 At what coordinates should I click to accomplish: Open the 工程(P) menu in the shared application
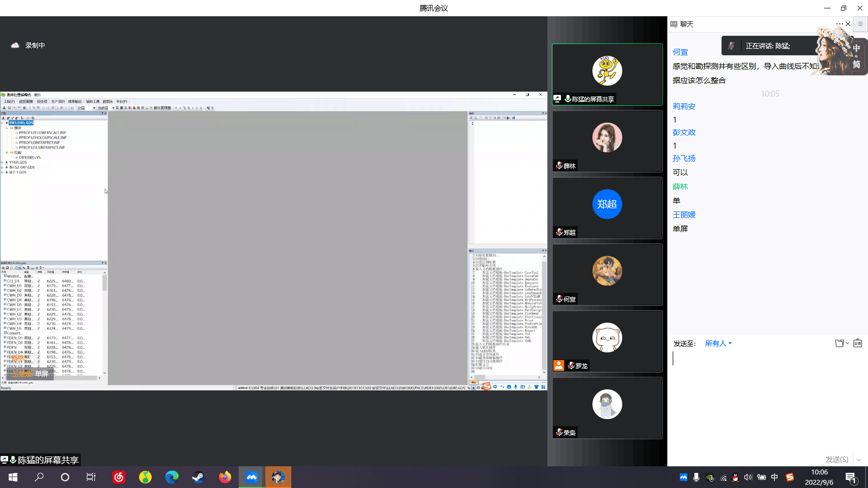pyautogui.click(x=9, y=101)
